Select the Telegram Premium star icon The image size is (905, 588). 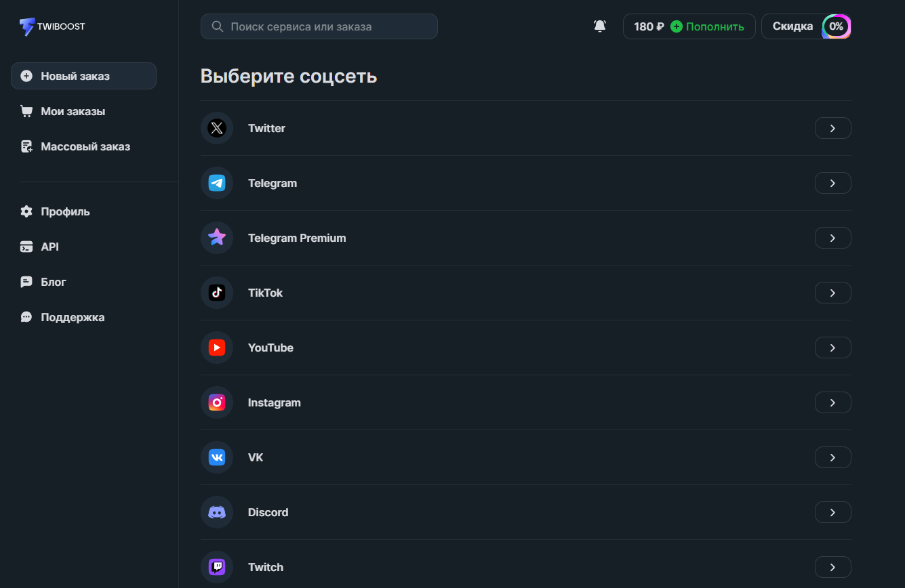217,238
